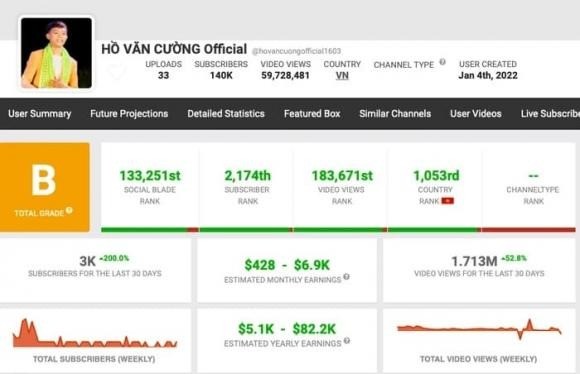Image resolution: width=580 pixels, height=374 pixels.
Task: Open the Estimated Monthly Earnings help icon
Action: pyautogui.click(x=346, y=277)
